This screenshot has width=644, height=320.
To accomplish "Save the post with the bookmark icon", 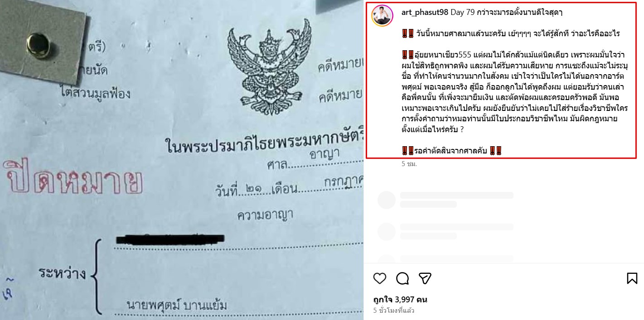I will (x=632, y=278).
